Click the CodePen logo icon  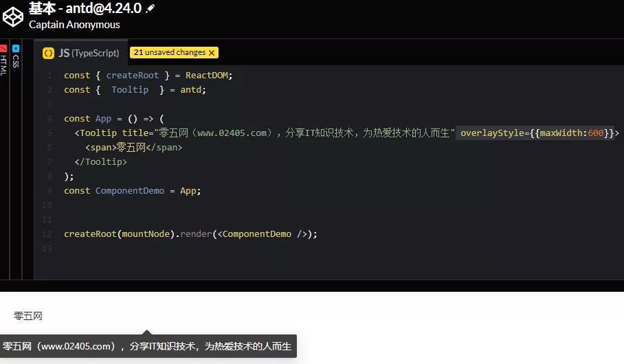13,16
